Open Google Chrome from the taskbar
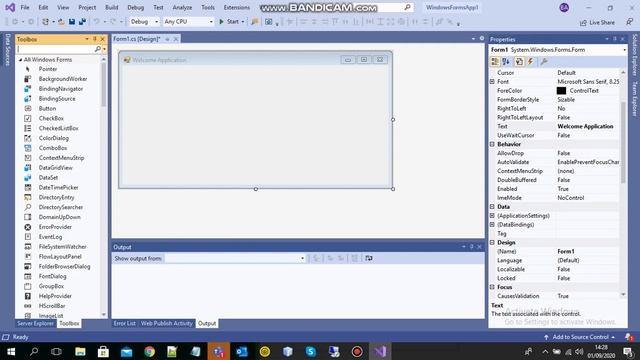The width and height of the screenshot is (640, 360). (149, 351)
